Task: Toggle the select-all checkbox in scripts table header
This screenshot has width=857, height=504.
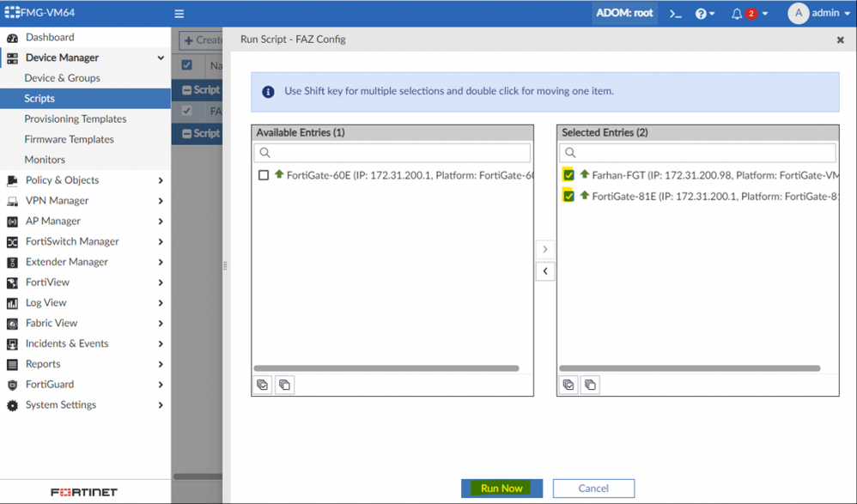Action: [187, 65]
